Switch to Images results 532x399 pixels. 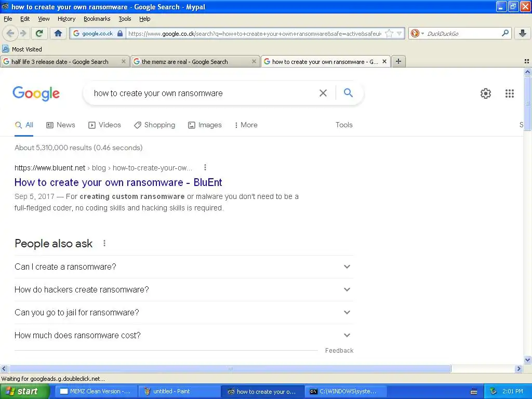click(x=205, y=125)
